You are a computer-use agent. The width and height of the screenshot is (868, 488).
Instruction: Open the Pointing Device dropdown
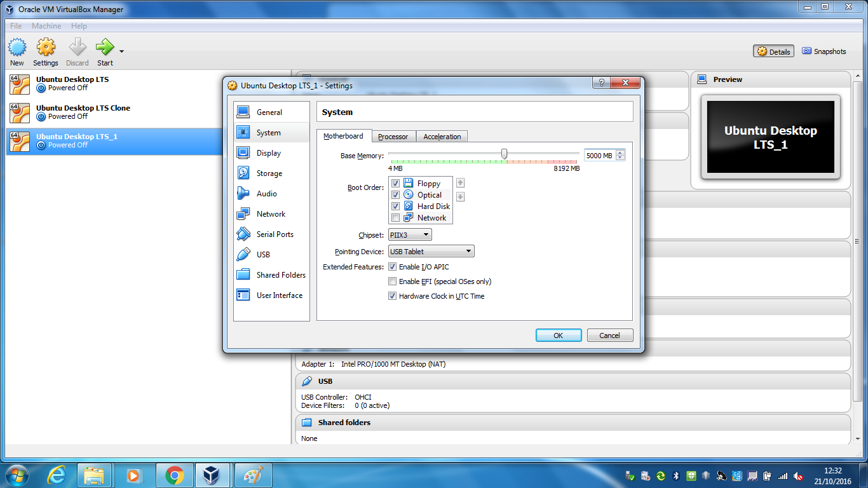[x=431, y=252]
